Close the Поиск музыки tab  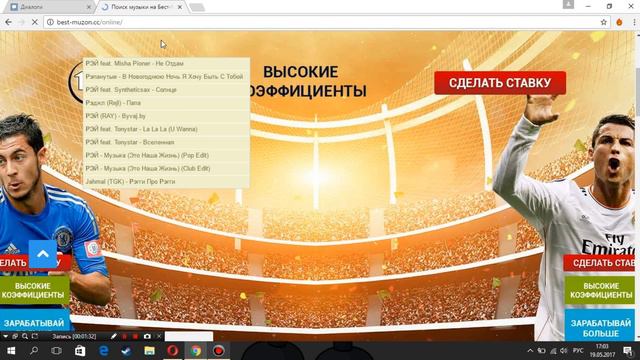[x=180, y=7]
